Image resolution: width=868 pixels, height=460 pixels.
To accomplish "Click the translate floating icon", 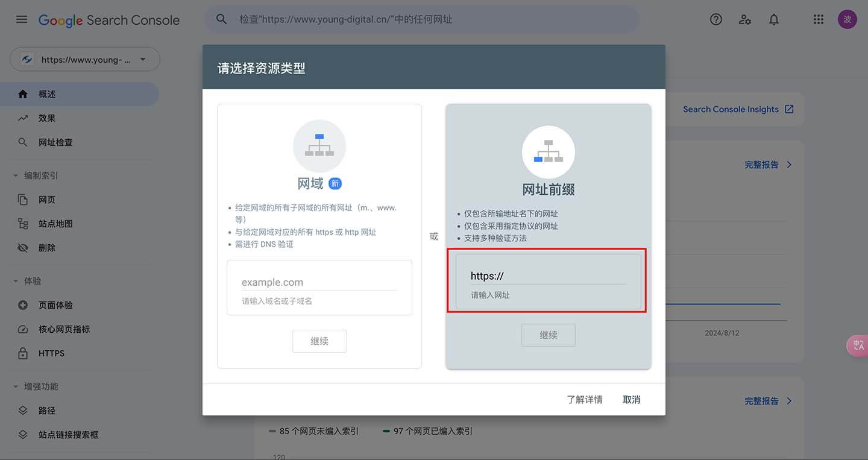I will (x=858, y=345).
